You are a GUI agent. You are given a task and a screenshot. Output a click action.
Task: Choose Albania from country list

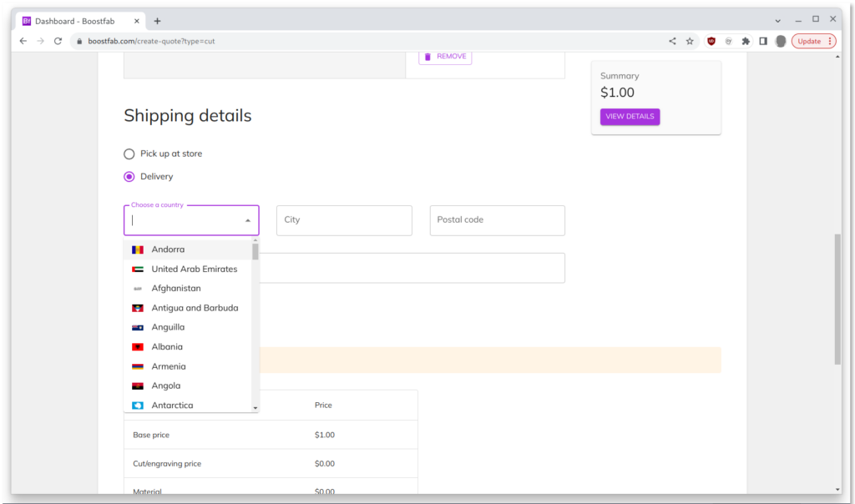point(188,347)
